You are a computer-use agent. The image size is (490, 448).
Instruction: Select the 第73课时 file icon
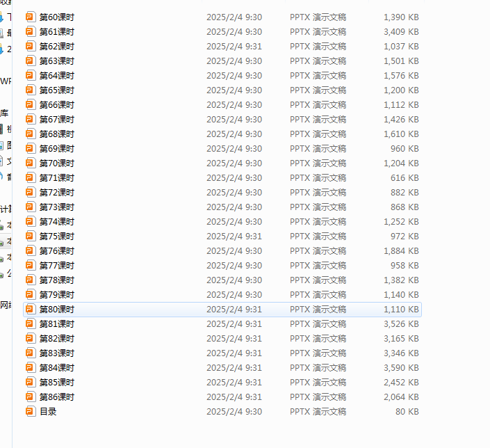click(31, 207)
